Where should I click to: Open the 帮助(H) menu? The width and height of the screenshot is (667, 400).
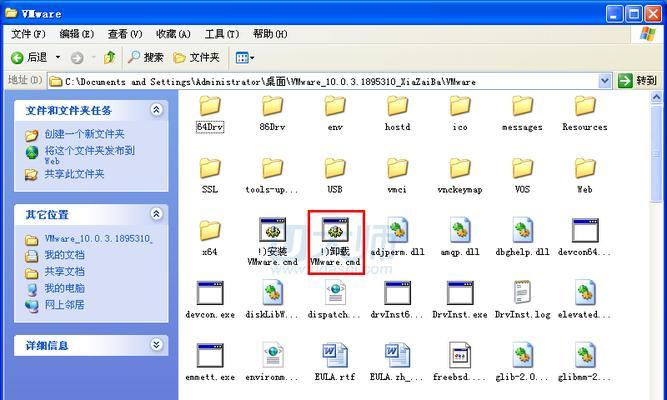click(270, 34)
